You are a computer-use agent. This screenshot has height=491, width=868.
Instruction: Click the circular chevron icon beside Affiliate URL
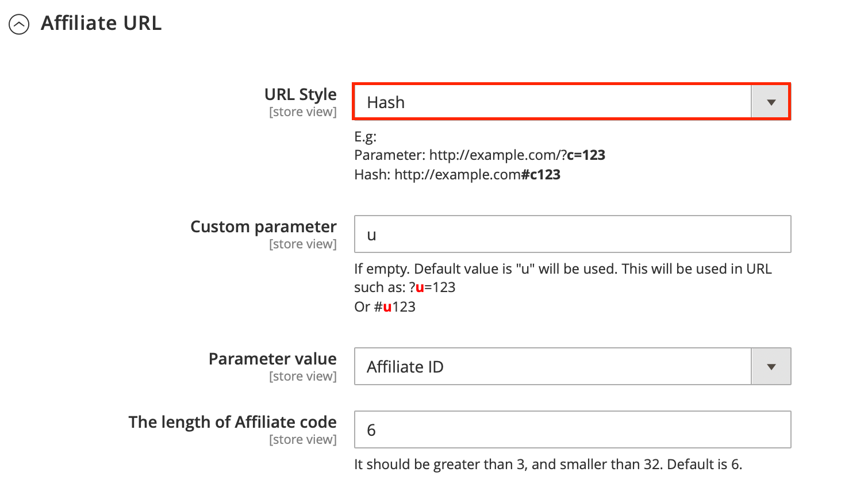(21, 24)
